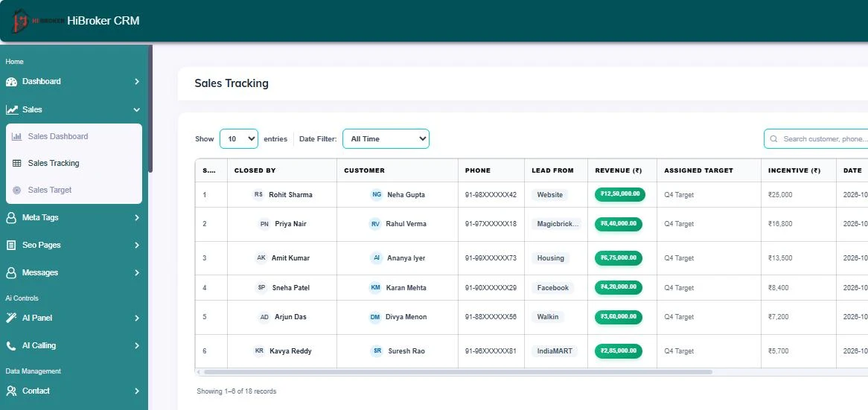Click the Magicbrick... lead source tag
Viewport: 868px width, 410px height.
(558, 224)
